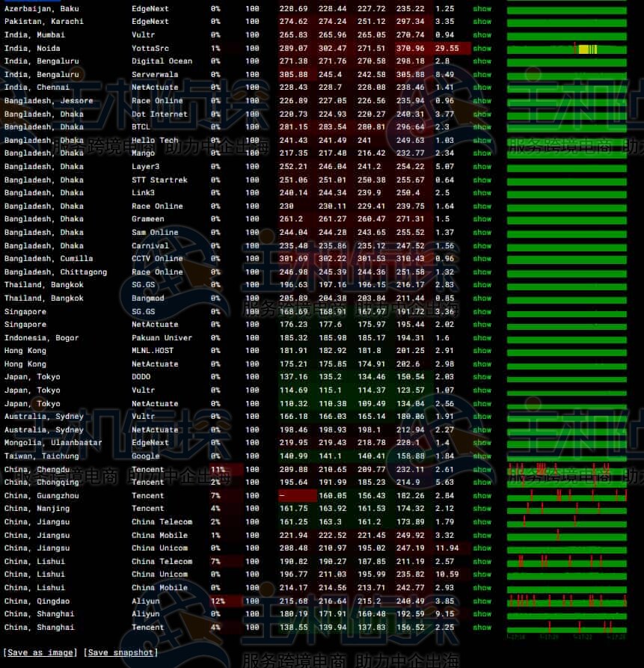
Task: Open 'show' for Dhaka Grameen row
Action: pos(482,219)
